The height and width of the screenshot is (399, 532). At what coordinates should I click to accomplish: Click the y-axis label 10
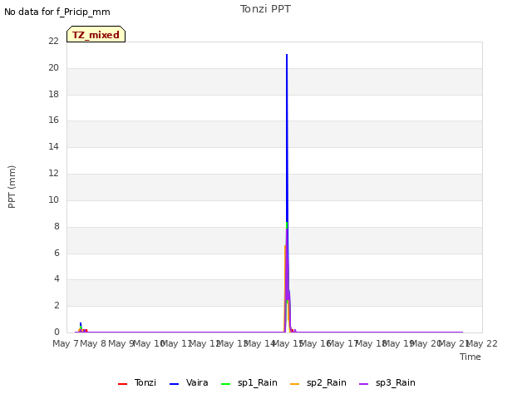[x=53, y=199]
